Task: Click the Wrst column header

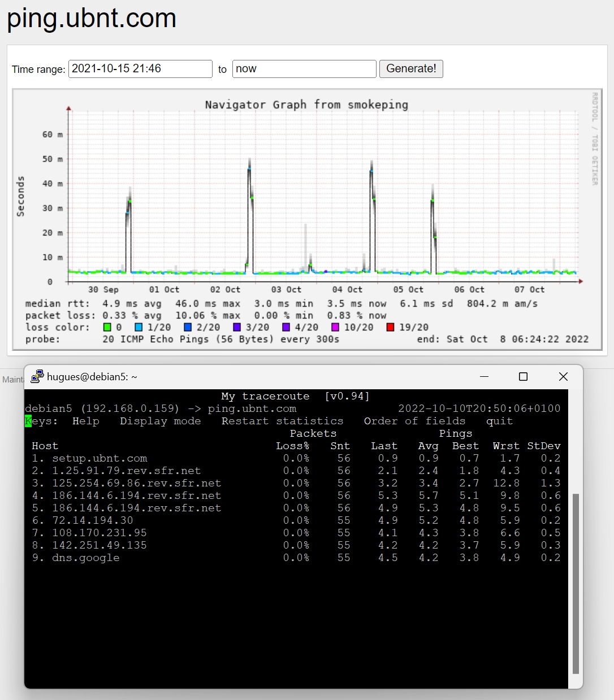Action: pos(507,446)
